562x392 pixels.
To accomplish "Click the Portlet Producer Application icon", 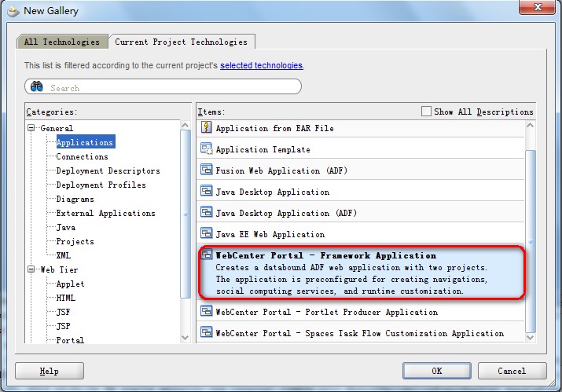I will [x=206, y=310].
